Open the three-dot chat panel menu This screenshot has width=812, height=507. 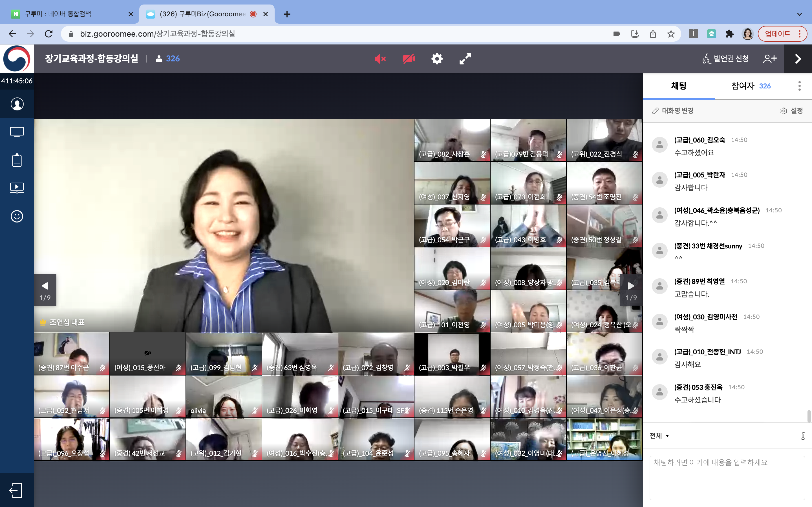tap(800, 86)
